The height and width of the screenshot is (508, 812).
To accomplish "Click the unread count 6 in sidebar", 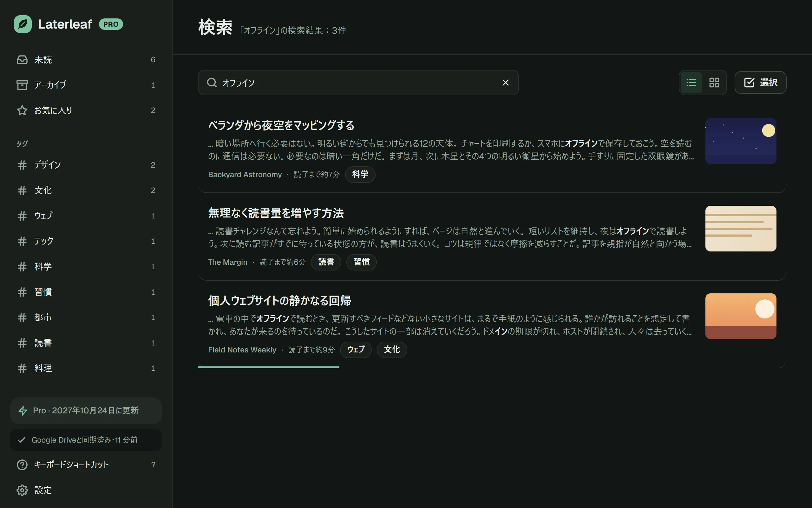I will point(153,60).
